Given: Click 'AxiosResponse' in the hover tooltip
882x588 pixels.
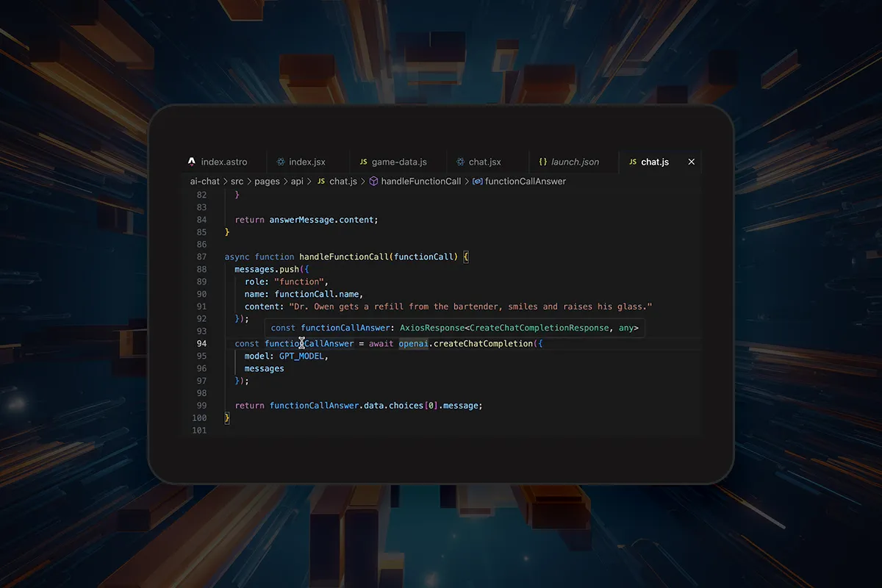Looking at the screenshot, I should (432, 327).
